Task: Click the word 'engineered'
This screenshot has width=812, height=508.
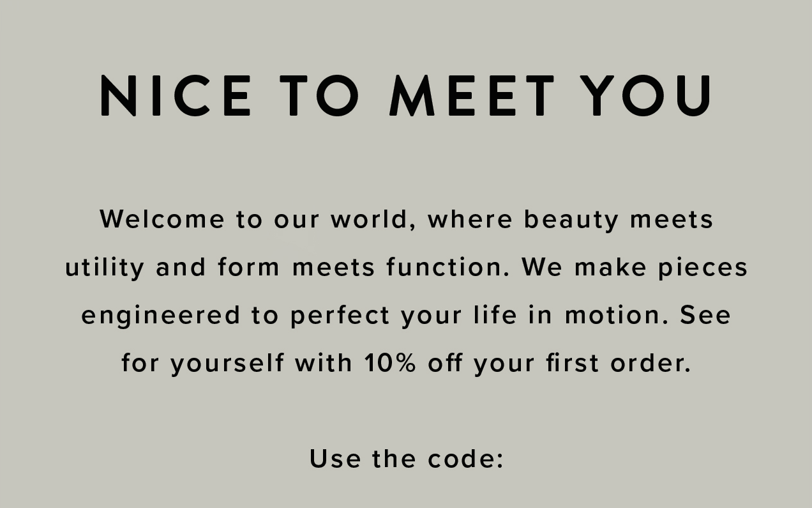Action: (161, 316)
